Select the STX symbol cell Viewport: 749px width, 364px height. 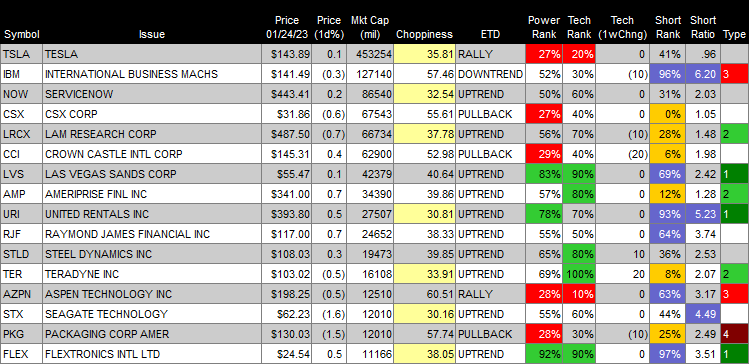(21, 314)
